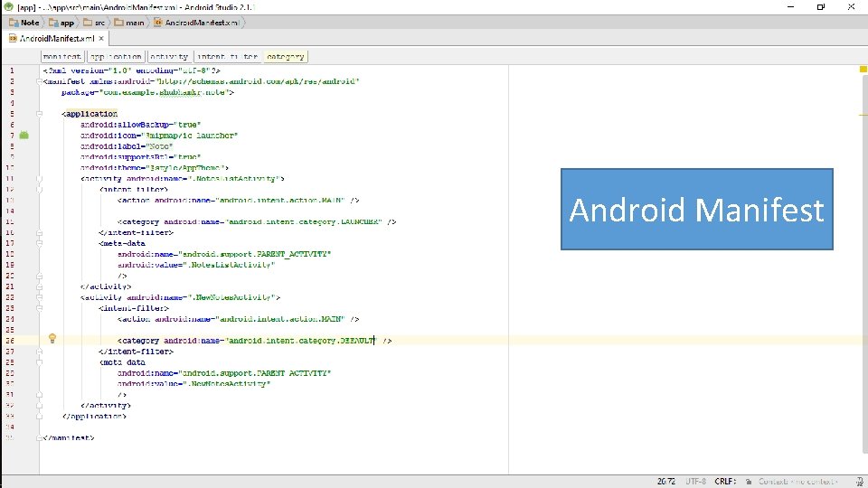Change file encoding via UTF-8 in status bar
The image size is (868, 488).
[696, 482]
